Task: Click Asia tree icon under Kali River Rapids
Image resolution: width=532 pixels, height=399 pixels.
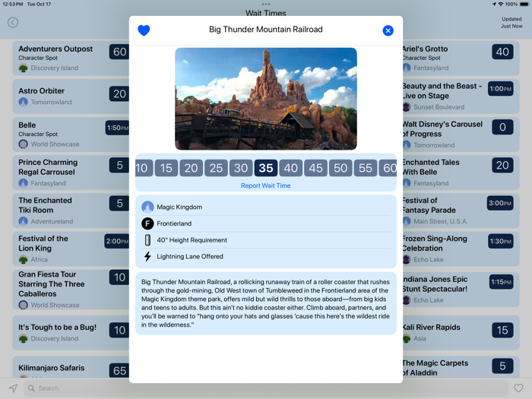Action: coord(407,339)
